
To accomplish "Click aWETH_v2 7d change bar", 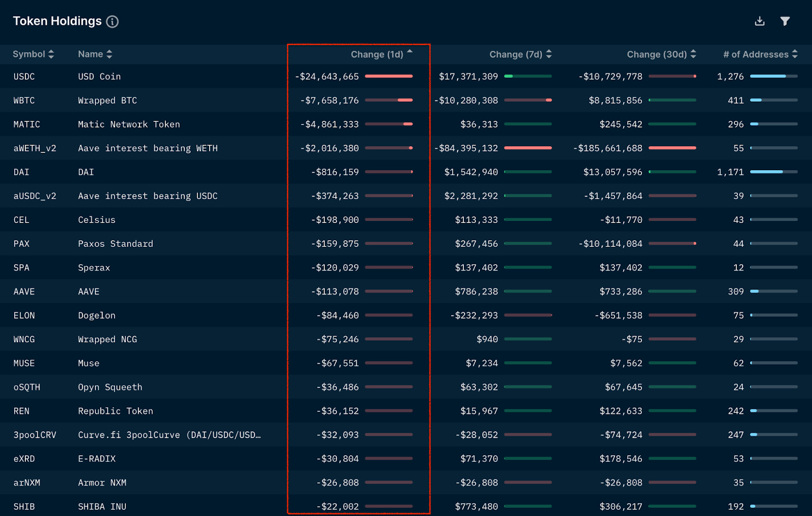I will (528, 148).
